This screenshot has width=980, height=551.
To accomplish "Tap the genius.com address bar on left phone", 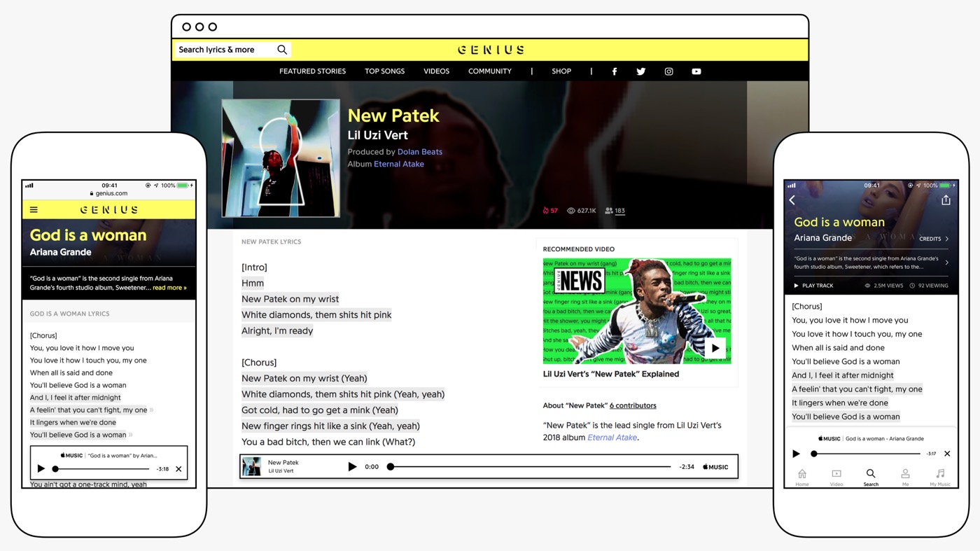I will coord(108,194).
